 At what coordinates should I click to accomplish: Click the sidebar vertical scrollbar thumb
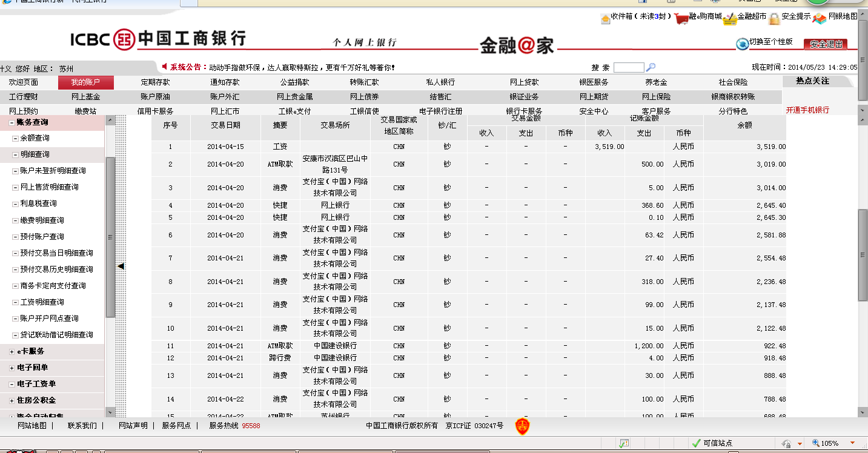pos(110,236)
